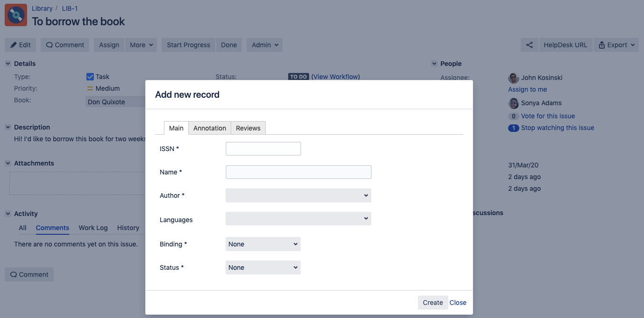Open the Status dropdown in dialog
The width and height of the screenshot is (644, 318).
(x=263, y=267)
